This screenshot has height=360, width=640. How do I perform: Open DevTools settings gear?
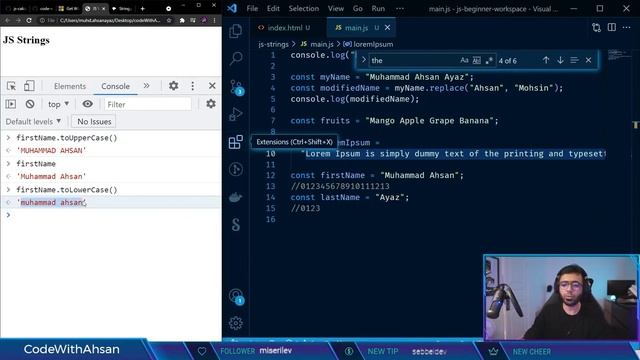click(173, 86)
